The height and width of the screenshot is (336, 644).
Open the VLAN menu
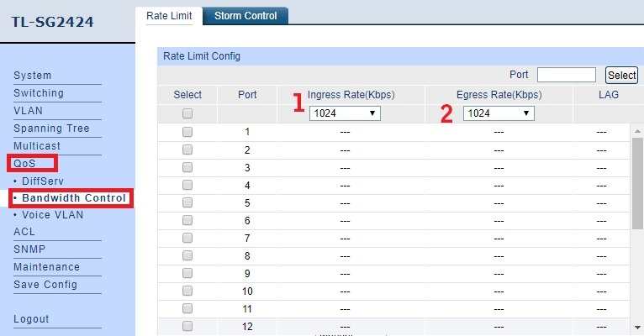click(x=28, y=111)
